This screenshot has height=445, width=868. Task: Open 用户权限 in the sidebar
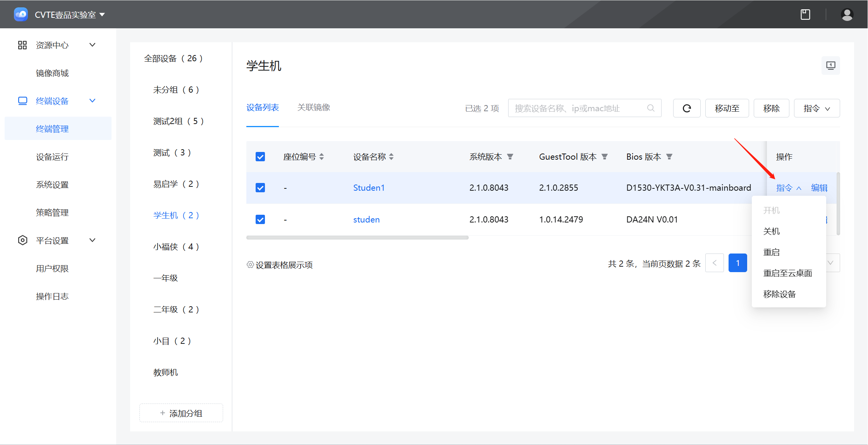52,268
